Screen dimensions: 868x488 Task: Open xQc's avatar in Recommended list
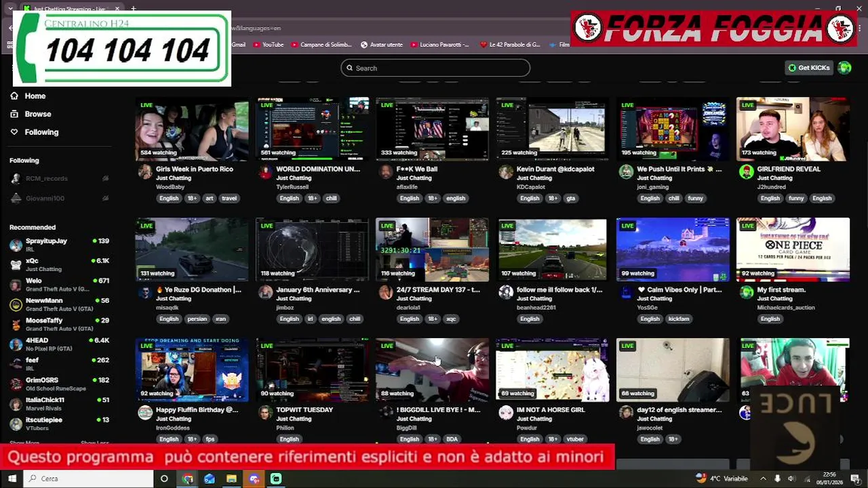point(16,265)
